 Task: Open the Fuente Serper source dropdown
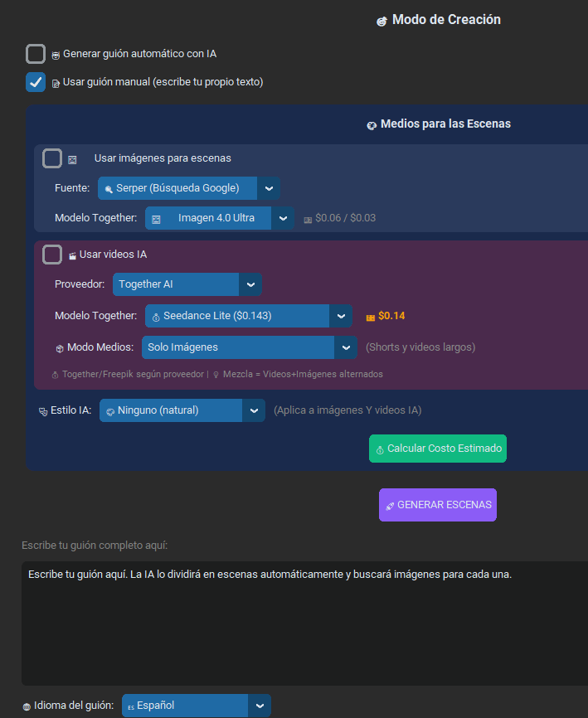(x=188, y=188)
